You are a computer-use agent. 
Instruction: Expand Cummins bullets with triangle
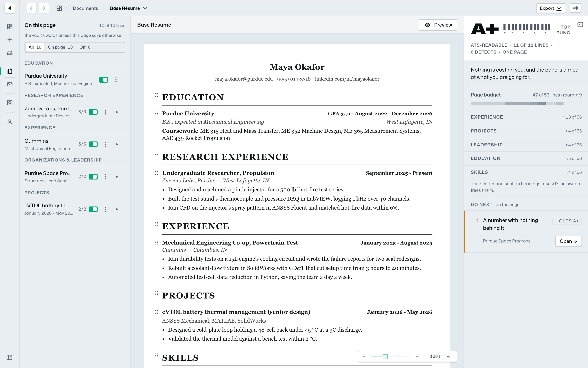point(117,144)
